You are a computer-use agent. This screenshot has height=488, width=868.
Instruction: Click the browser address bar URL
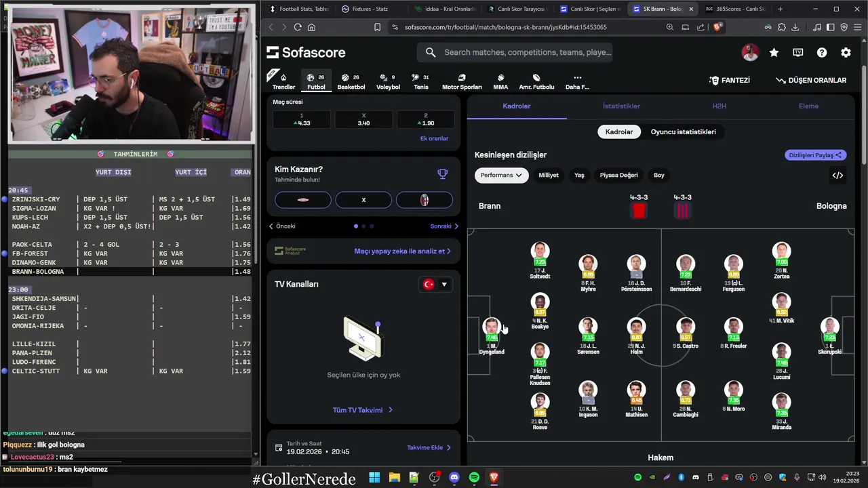pos(505,27)
